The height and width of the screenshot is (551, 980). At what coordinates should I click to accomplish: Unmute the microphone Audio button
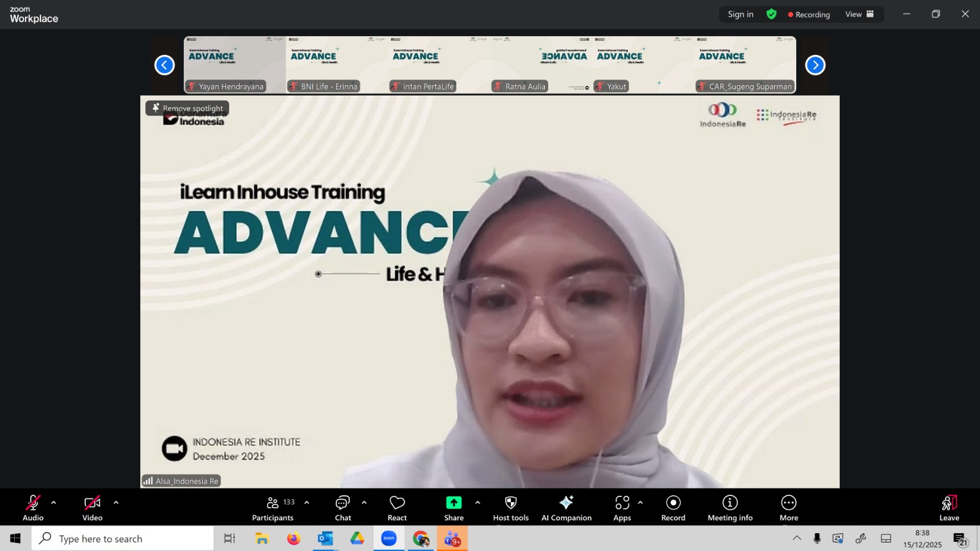[x=33, y=508]
